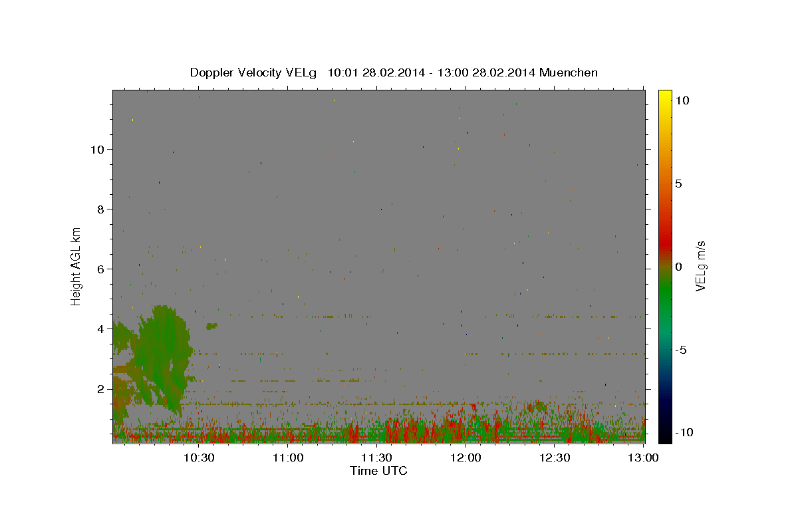
Task: Click the 12:30 time tick label
Action: pyautogui.click(x=555, y=458)
